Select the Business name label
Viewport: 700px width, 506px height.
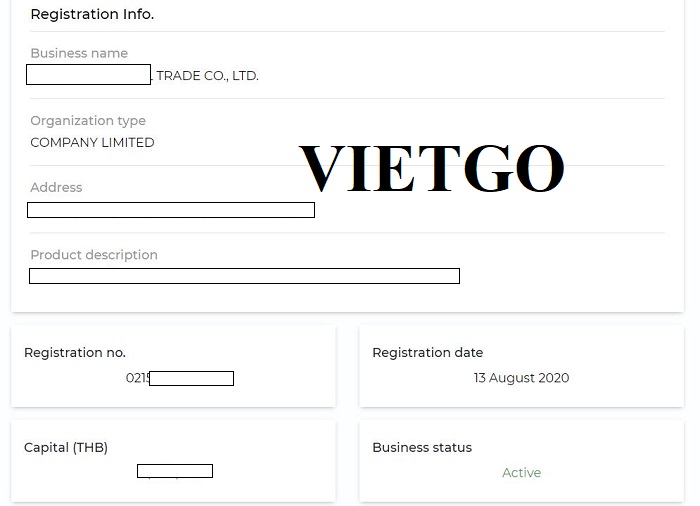click(x=79, y=53)
